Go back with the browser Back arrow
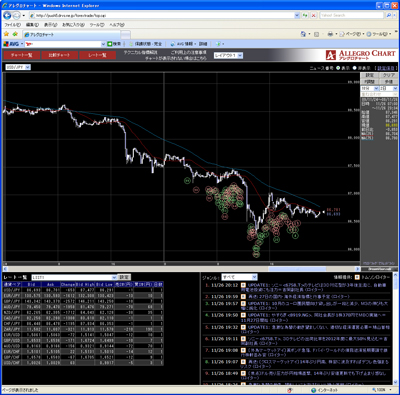 (x=7, y=15)
